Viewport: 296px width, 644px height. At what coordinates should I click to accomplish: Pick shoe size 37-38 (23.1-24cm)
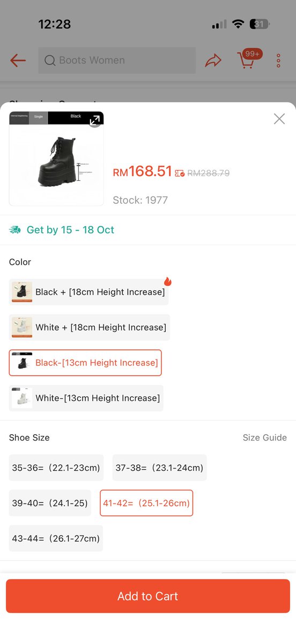tap(159, 468)
